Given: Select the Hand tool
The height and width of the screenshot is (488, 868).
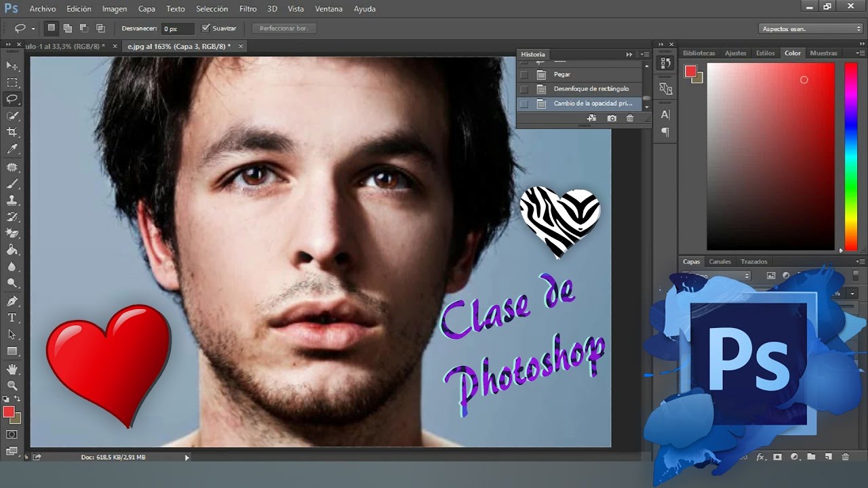Looking at the screenshot, I should 12,369.
